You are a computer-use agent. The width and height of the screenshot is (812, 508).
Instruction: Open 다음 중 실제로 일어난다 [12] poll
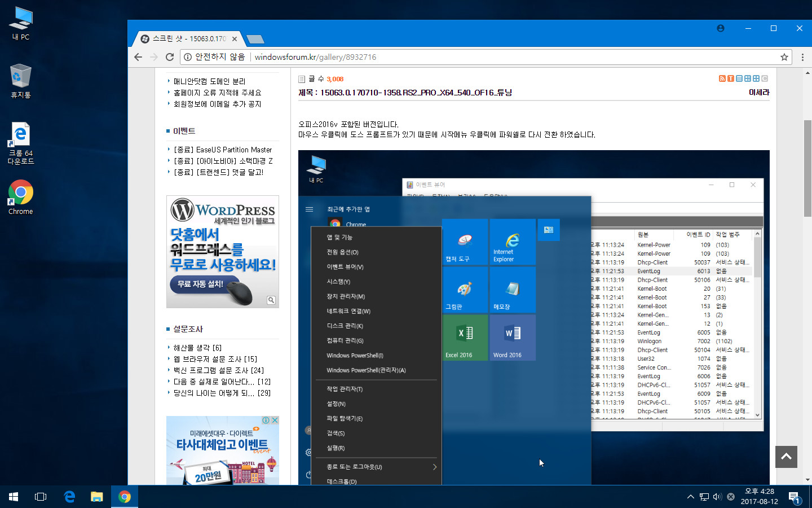(222, 382)
